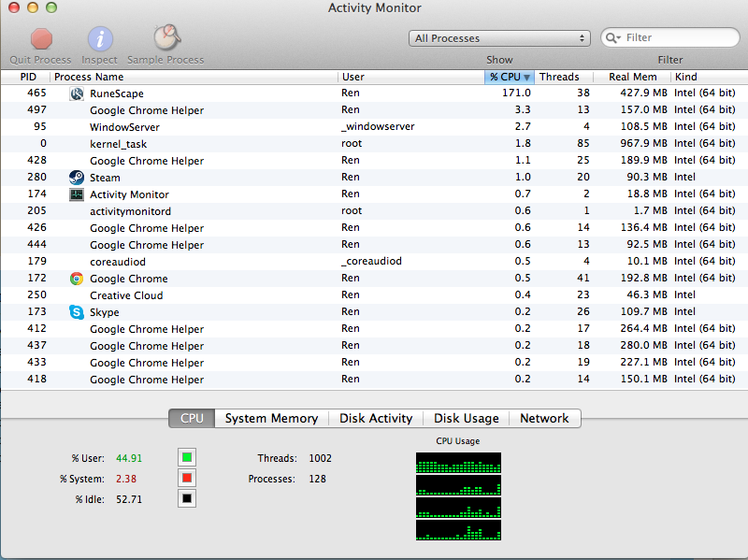Sort by the User column header

pos(411,77)
